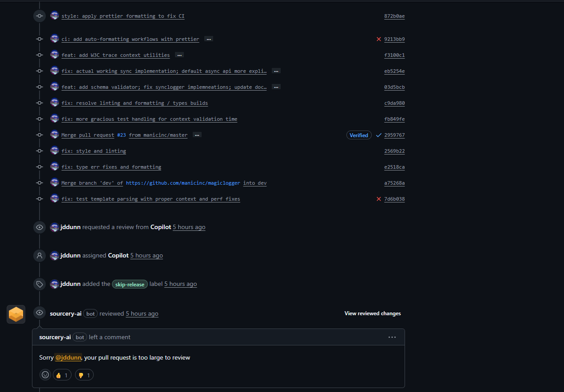The height and width of the screenshot is (392, 564).
Task: Open add reaction smiley picker
Action: pos(45,375)
